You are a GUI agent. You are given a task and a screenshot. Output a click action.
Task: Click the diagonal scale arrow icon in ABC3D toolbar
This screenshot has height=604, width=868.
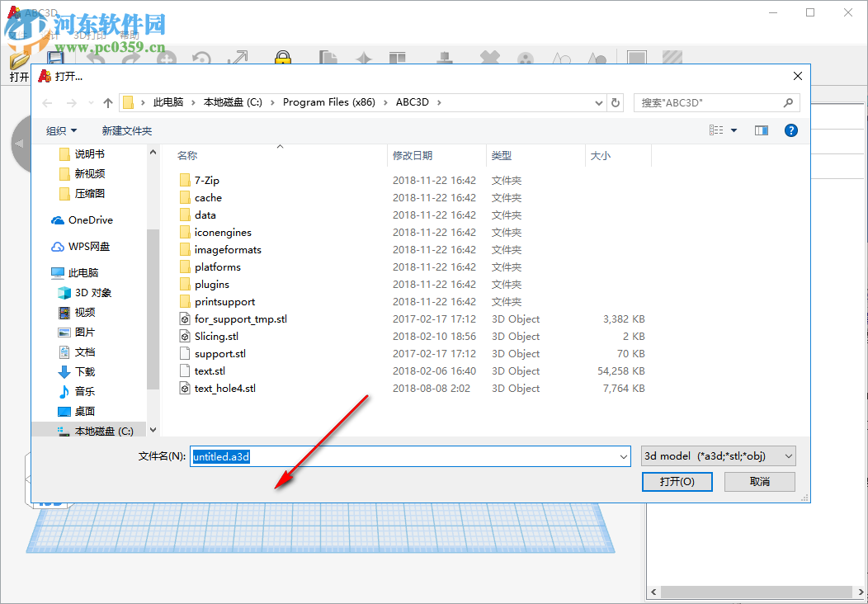point(238,58)
